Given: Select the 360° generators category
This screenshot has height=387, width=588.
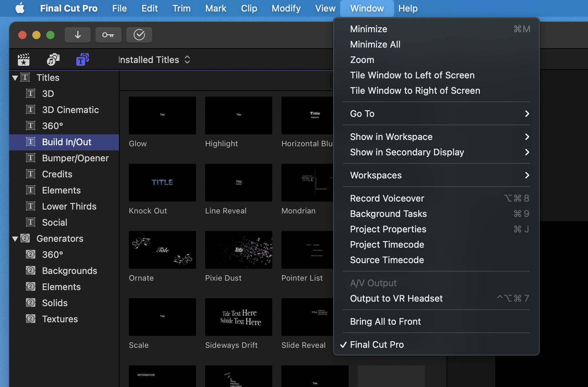Looking at the screenshot, I should coord(64,255).
